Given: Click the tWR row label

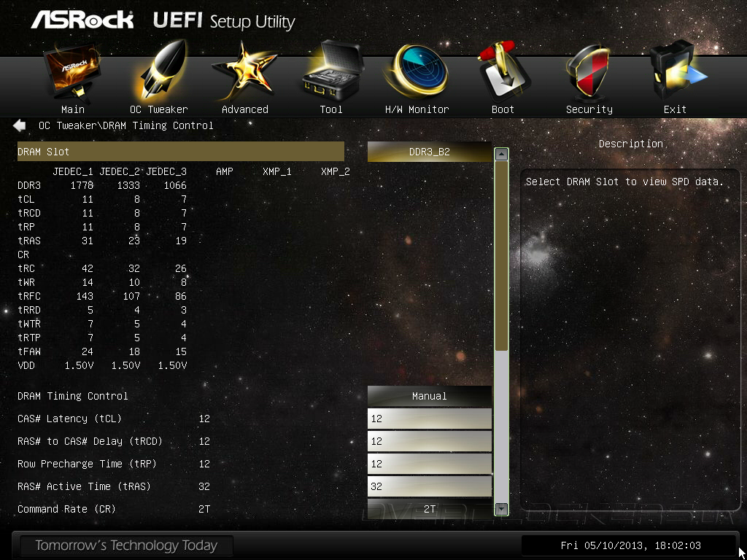Looking at the screenshot, I should coord(26,282).
